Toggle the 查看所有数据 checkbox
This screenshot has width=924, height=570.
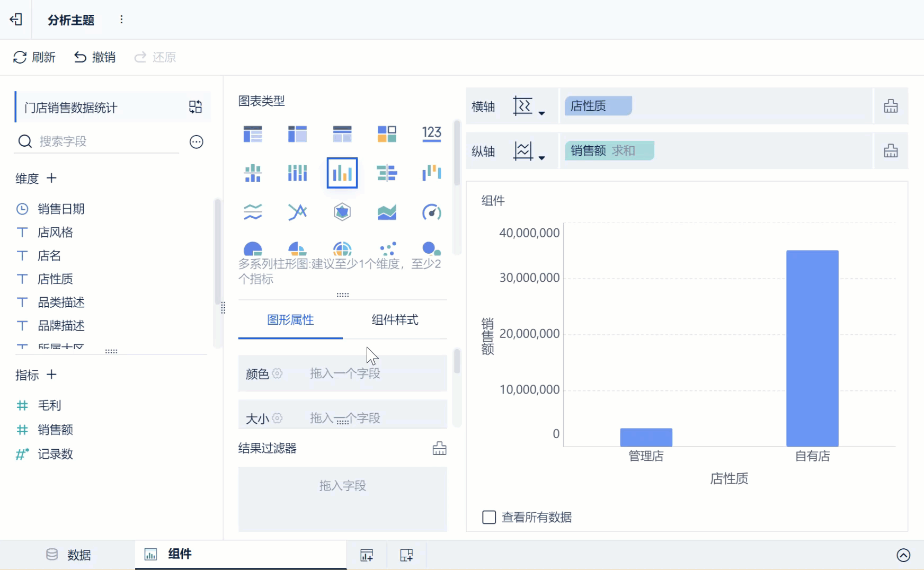click(489, 517)
